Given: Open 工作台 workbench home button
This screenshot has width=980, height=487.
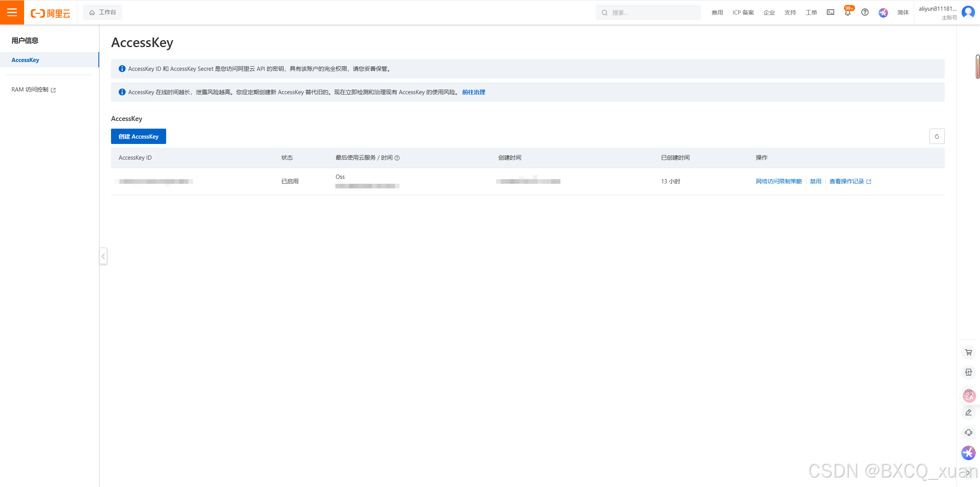Looking at the screenshot, I should (x=103, y=12).
